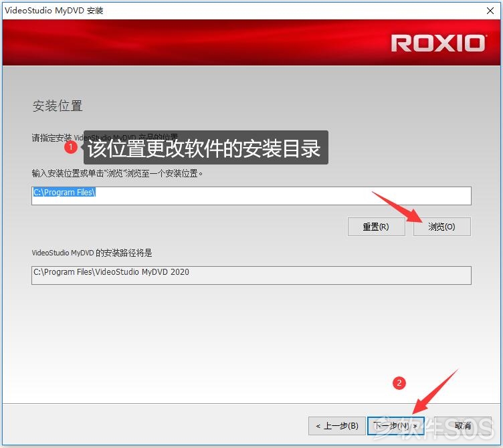Click the 浏览(O) browse button

[x=441, y=227]
